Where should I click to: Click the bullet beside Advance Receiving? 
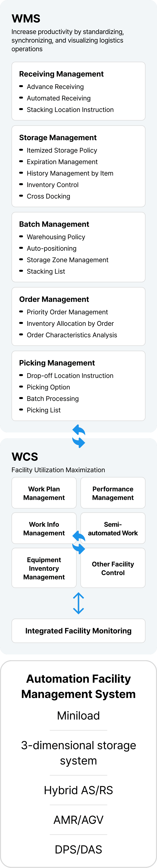pyautogui.click(x=21, y=87)
